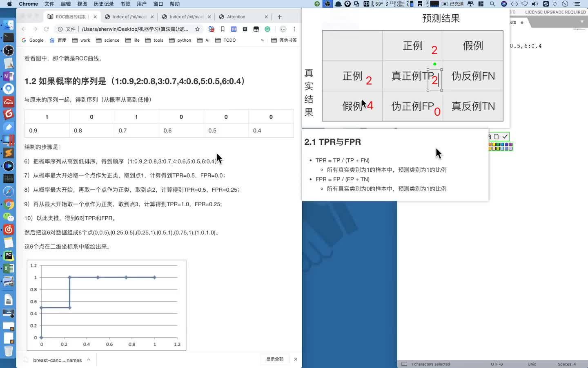Reload the current Chrome page

[46, 29]
